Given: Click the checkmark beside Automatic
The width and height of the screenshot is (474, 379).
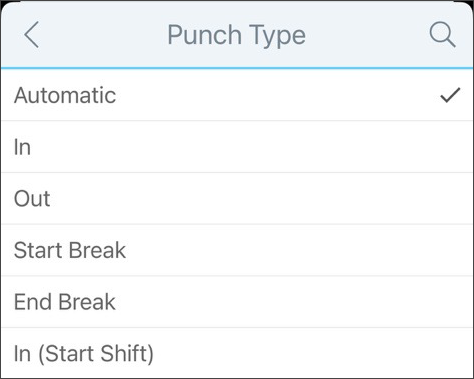Looking at the screenshot, I should (x=450, y=95).
